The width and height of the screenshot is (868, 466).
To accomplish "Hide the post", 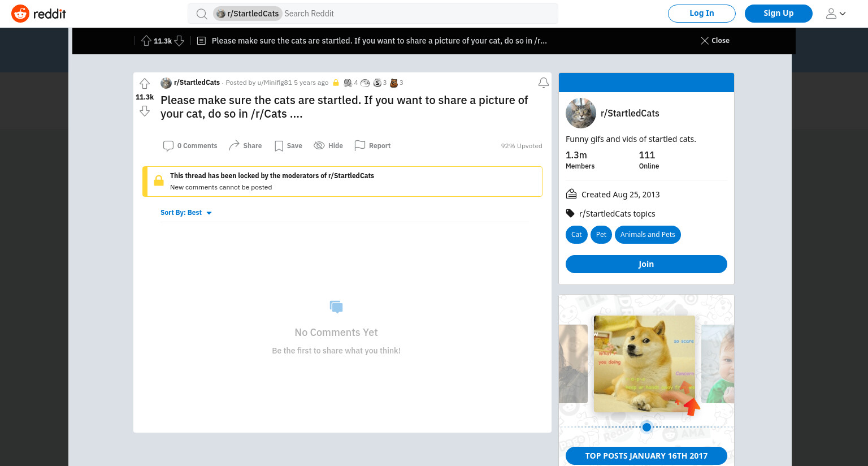I will [328, 146].
